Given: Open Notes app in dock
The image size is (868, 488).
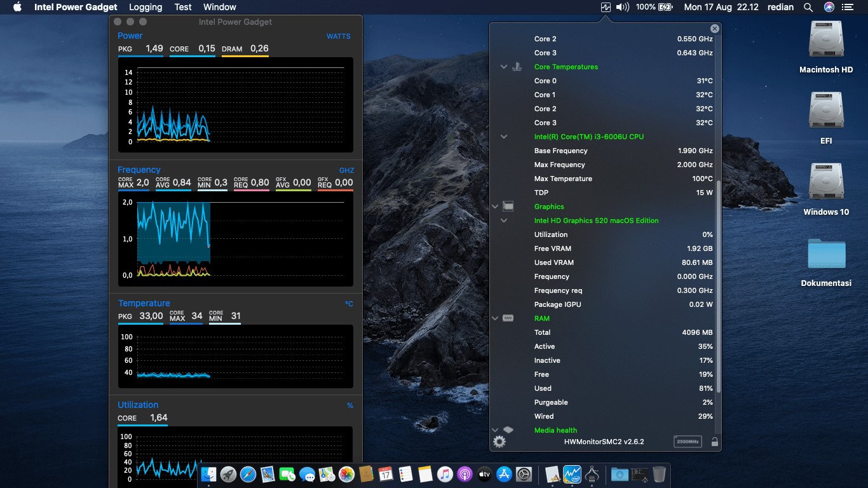Looking at the screenshot, I should tap(425, 474).
